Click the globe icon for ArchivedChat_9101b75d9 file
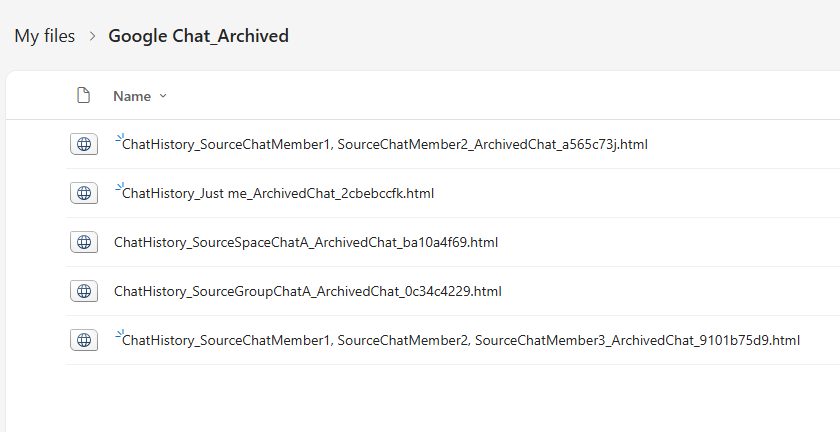 tap(84, 340)
